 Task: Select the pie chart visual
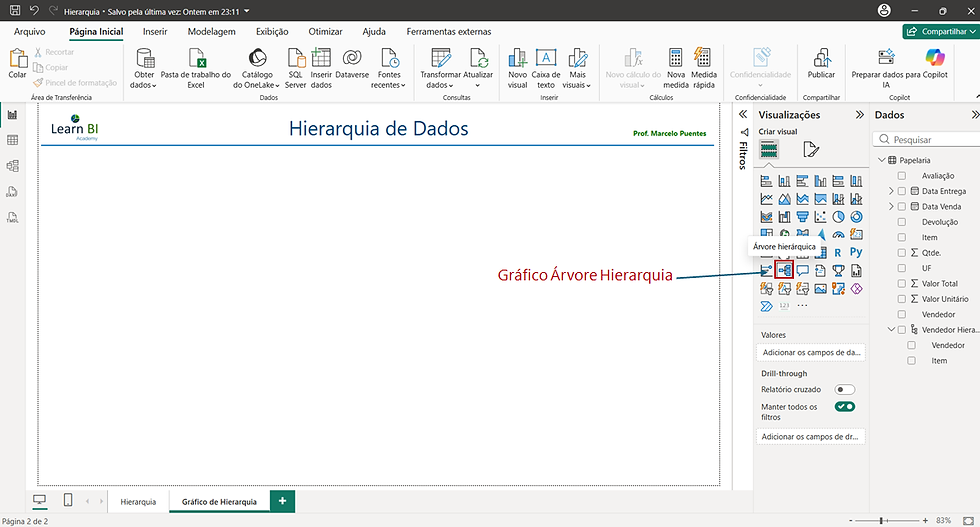(838, 217)
